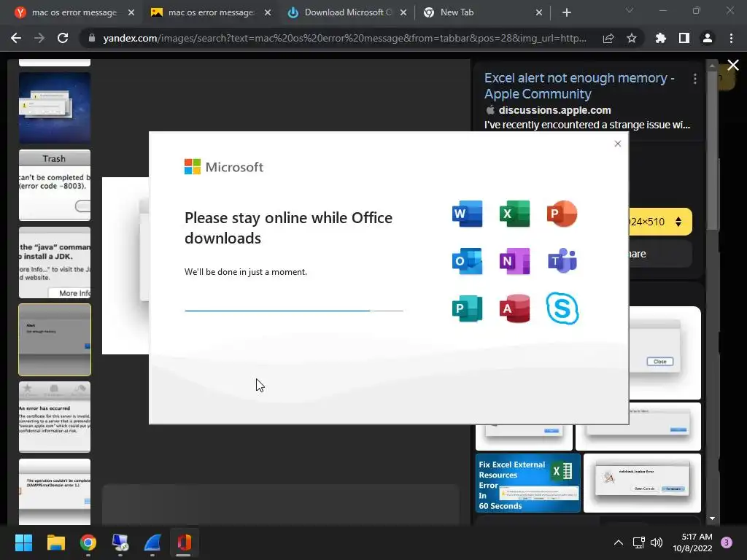Select Trash error thumbnail in sidebar
This screenshot has height=560, width=747.
(55, 185)
